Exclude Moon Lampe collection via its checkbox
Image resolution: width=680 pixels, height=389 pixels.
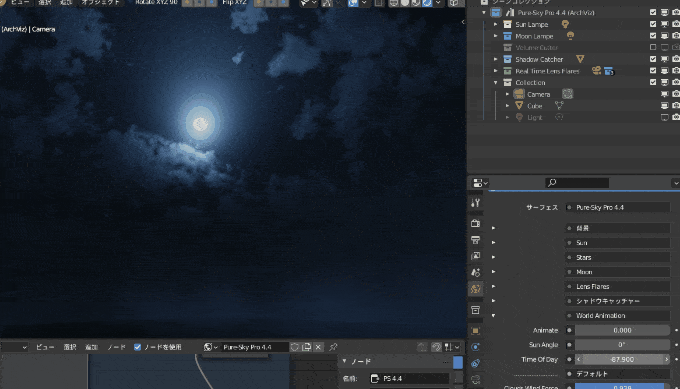tap(653, 36)
